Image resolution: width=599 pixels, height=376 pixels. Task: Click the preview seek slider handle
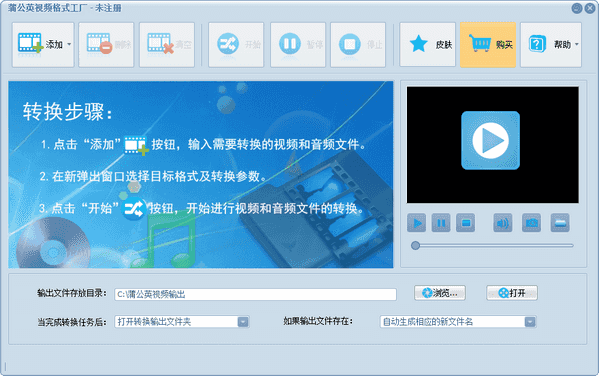click(415, 246)
